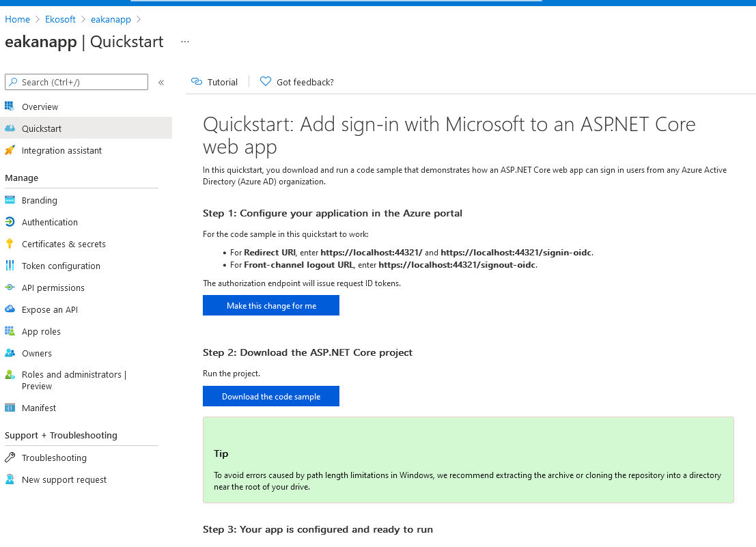Click the Integration assistant rocket icon
This screenshot has height=547, width=756.
[x=10, y=150]
